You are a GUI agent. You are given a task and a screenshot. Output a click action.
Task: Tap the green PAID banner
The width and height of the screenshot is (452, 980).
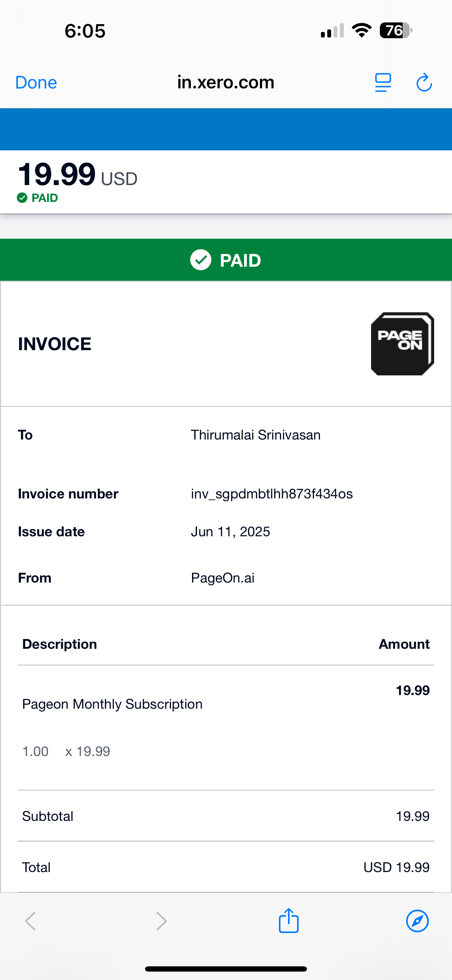(226, 260)
